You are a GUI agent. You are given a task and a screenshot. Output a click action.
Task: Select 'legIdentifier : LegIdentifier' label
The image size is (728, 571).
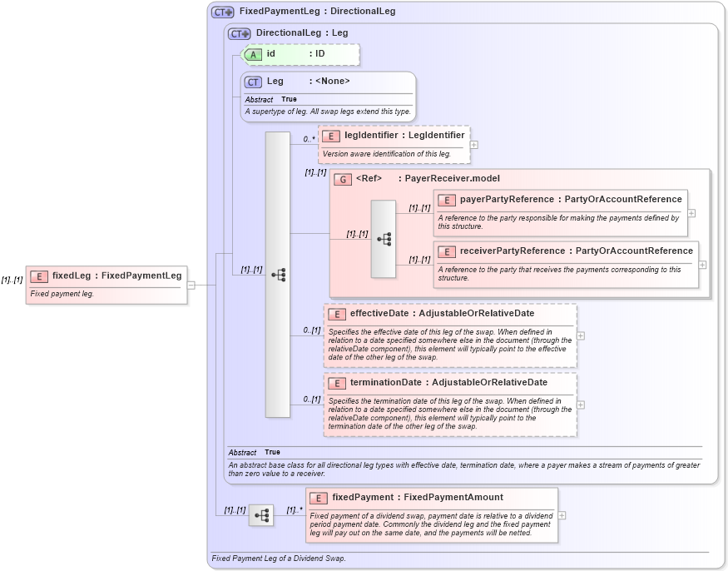pyautogui.click(x=404, y=135)
